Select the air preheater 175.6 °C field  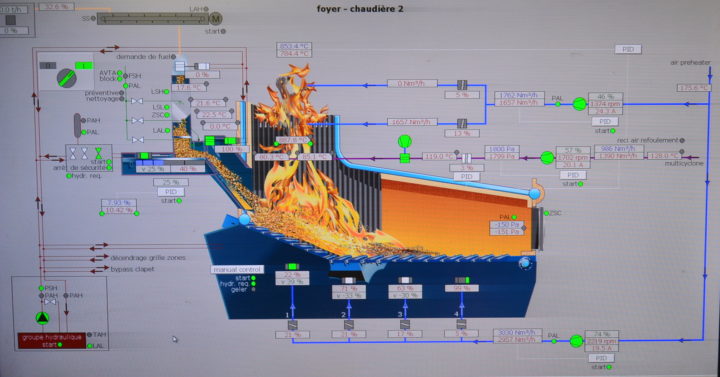pos(693,88)
